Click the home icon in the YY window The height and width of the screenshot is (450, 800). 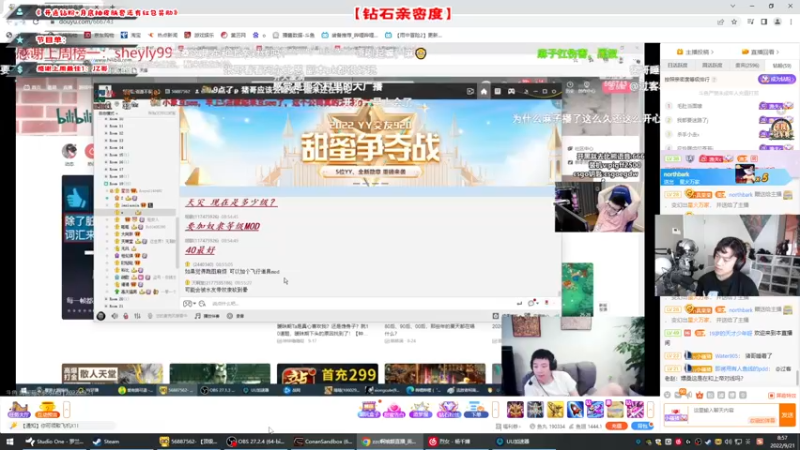tap(484, 92)
